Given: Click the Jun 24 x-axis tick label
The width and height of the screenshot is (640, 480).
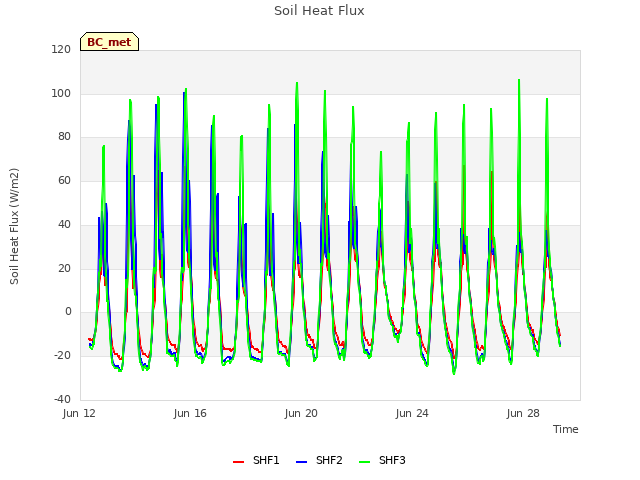Looking at the screenshot, I should pyautogui.click(x=412, y=413).
